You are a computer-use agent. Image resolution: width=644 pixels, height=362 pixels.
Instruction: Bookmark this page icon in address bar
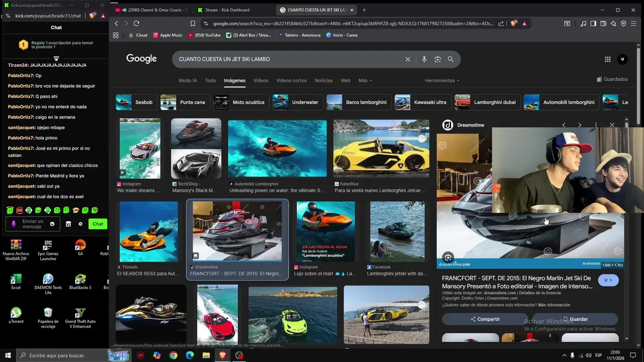193,23
